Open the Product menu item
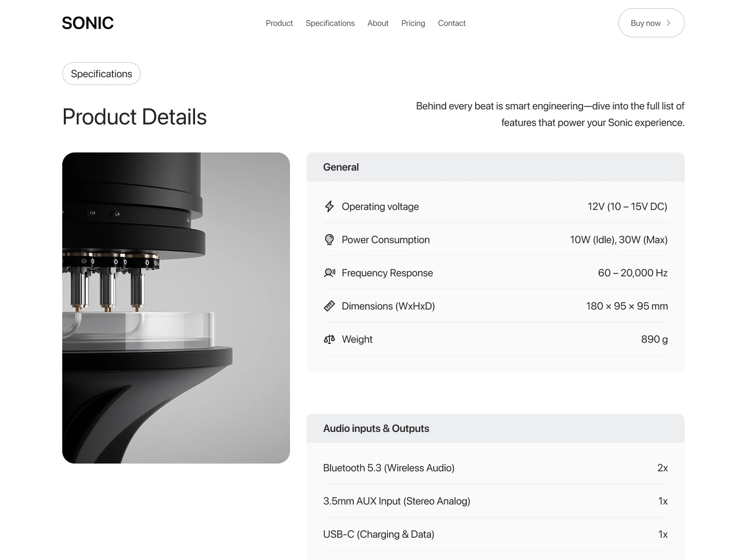The image size is (747, 560). 279,23
